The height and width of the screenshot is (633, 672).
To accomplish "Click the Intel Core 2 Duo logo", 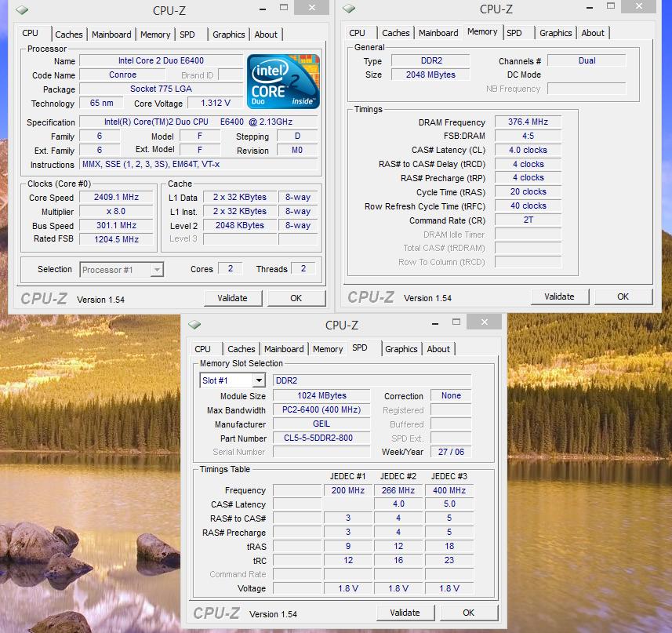I will [x=283, y=82].
